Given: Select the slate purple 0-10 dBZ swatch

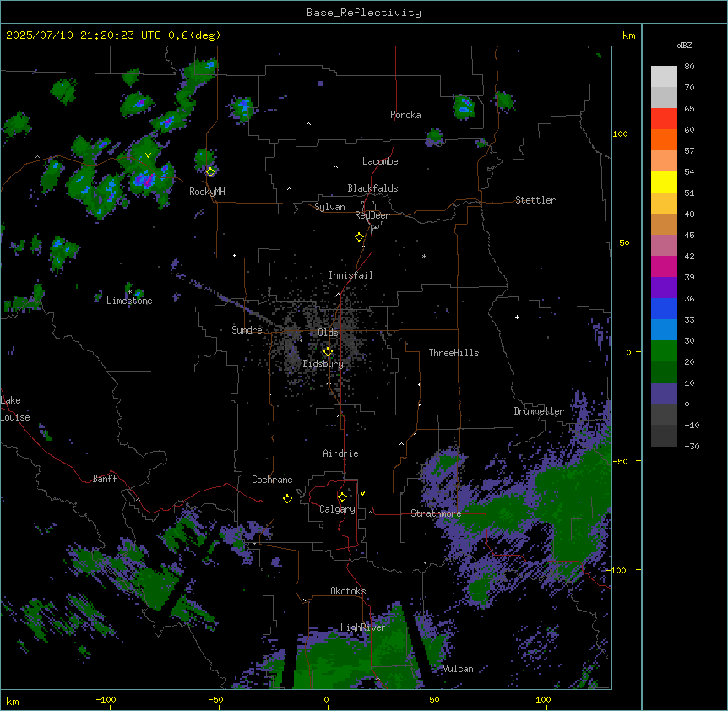Looking at the screenshot, I should pyautogui.click(x=664, y=393).
